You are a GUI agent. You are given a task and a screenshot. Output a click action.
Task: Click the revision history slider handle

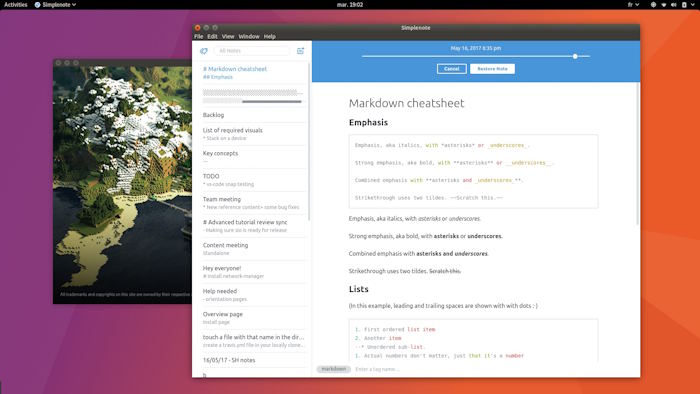click(x=575, y=56)
